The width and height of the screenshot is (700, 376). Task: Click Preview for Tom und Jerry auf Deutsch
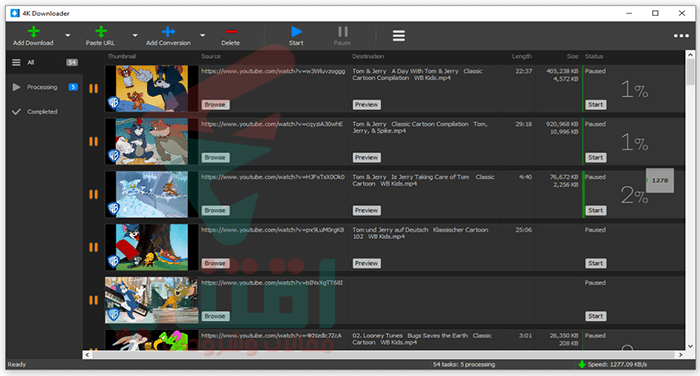(x=367, y=263)
